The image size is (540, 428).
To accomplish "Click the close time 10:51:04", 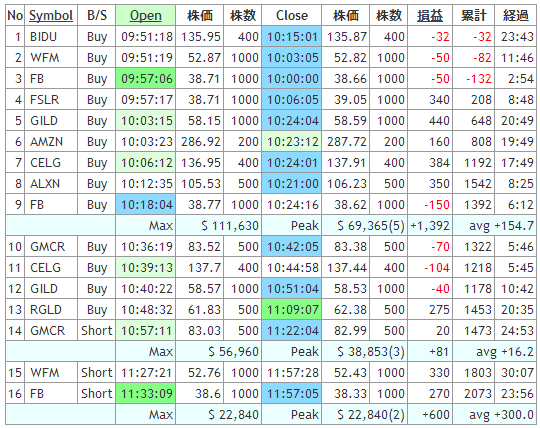I will [292, 289].
